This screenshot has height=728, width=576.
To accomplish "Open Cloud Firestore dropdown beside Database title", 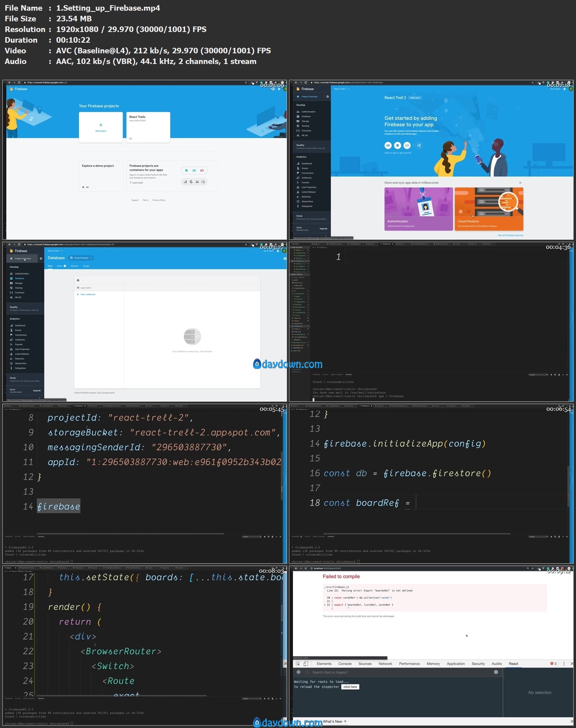I will click(x=81, y=258).
